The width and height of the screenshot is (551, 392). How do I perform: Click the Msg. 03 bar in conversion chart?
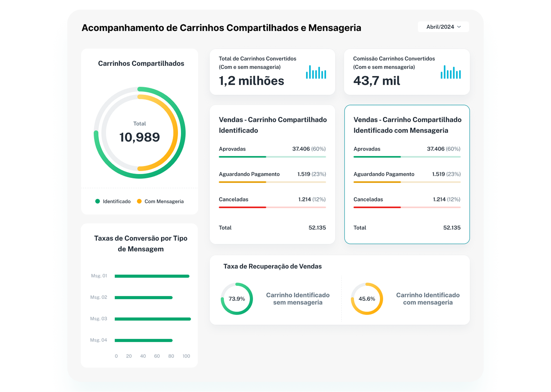pyautogui.click(x=152, y=319)
